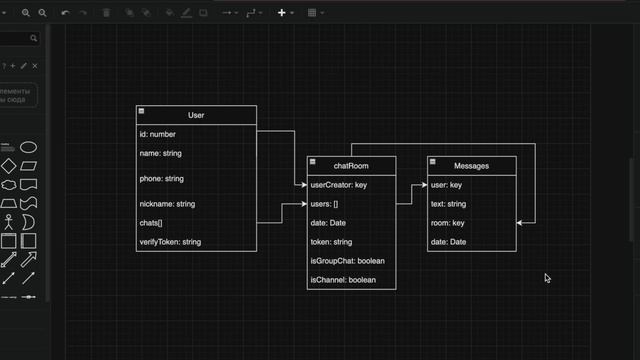This screenshot has height=360, width=640.
Task: Select the Document shape
Action: coord(29,184)
